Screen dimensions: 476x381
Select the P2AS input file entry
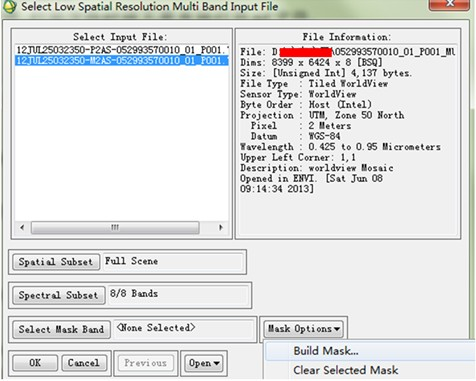[122, 50]
